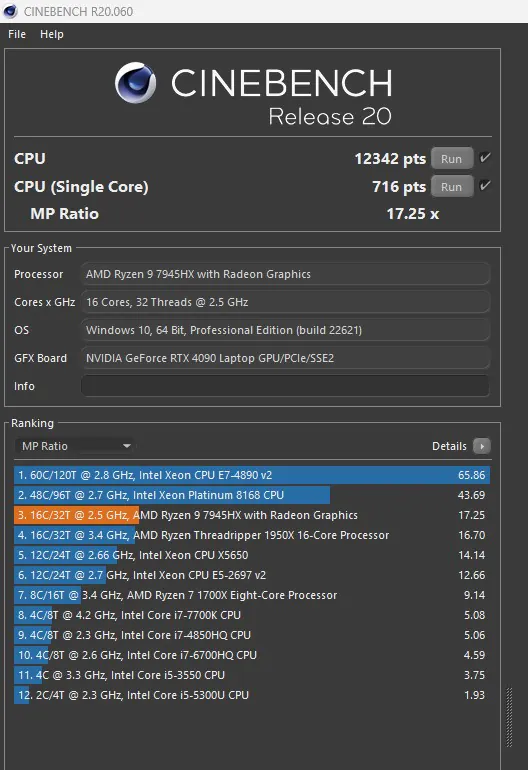The width and height of the screenshot is (528, 770).
Task: Click the Cinebench icon in title bar
Action: [10, 11]
